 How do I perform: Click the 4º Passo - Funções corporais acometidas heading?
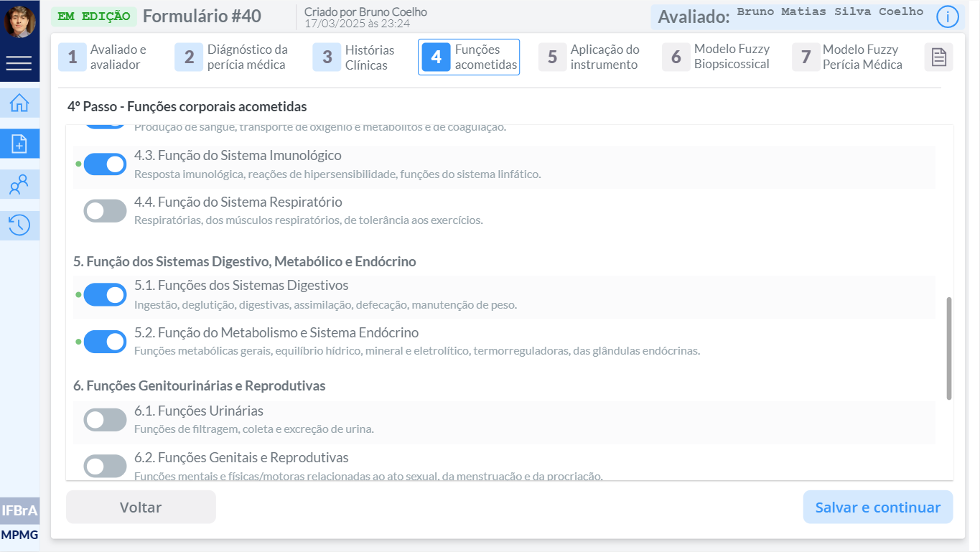(x=187, y=107)
